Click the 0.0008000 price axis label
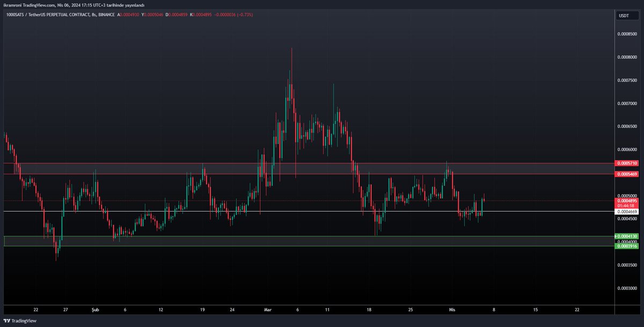 click(x=627, y=57)
